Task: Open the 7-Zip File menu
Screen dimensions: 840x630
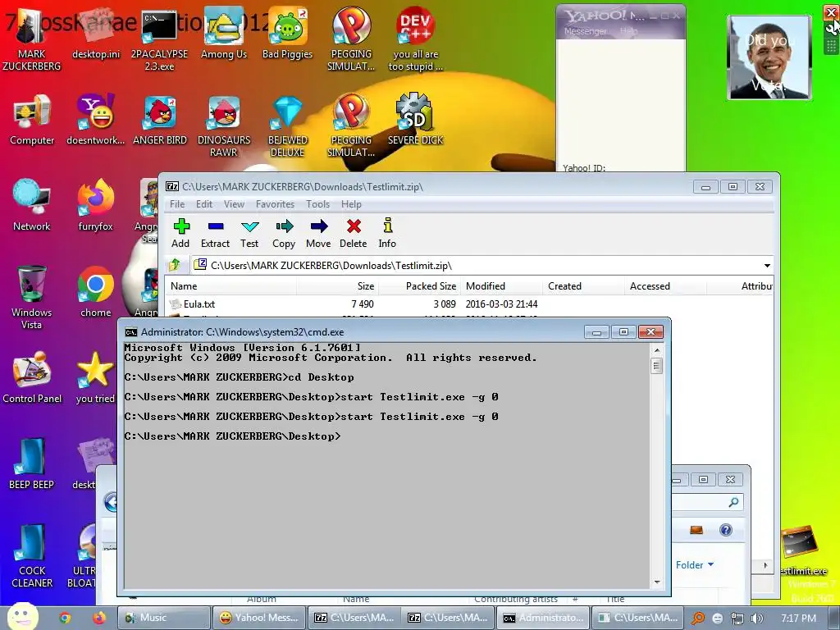Action: coord(177,204)
